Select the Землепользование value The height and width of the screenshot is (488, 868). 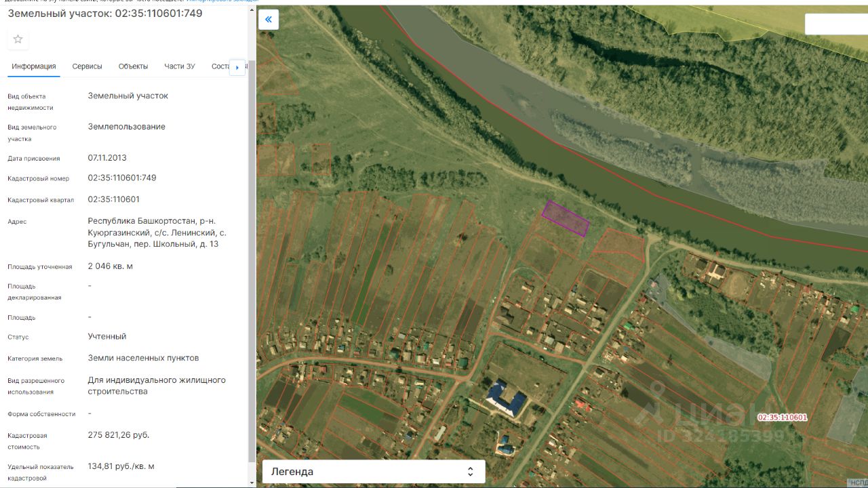click(127, 127)
